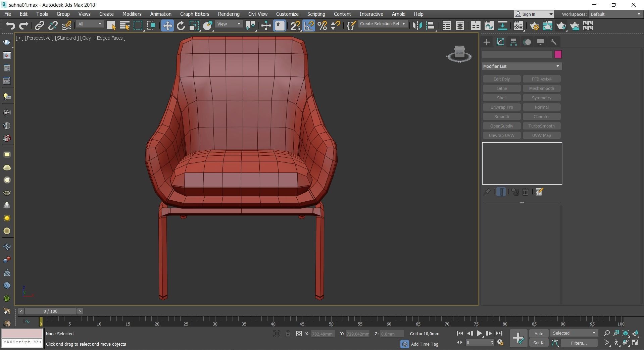Screen dimensions: 644x350
Task: Toggle Absolute/Offset transform type-in mode
Action: click(x=299, y=334)
